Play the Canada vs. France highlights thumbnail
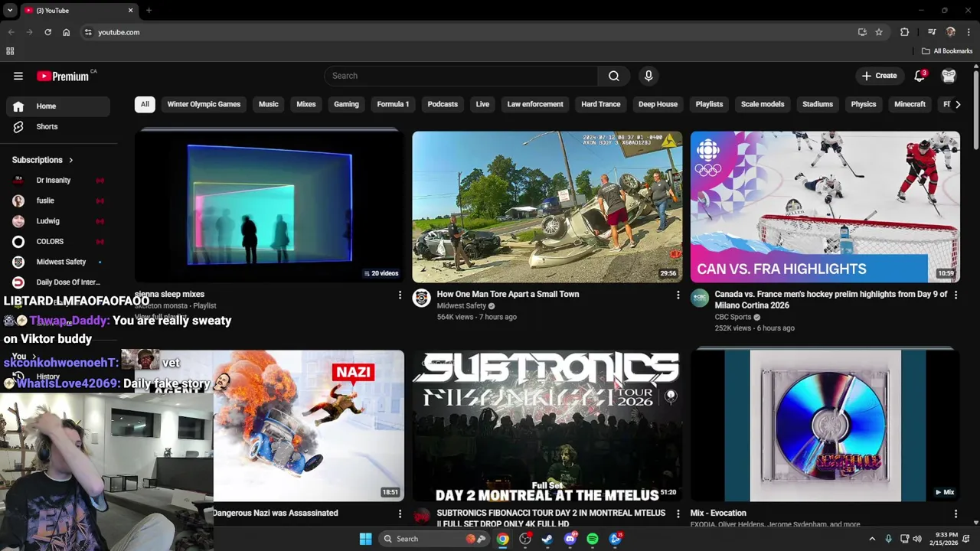Image resolution: width=980 pixels, height=551 pixels. click(825, 207)
